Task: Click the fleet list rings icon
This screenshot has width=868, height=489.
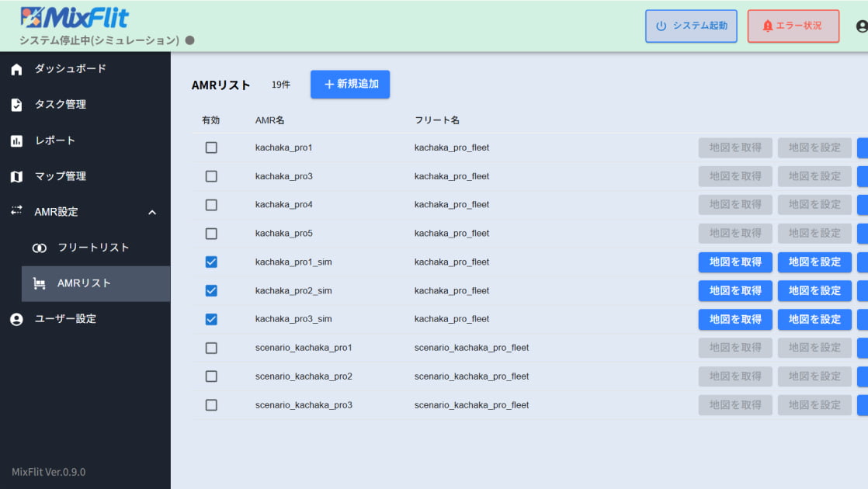Action: coord(40,248)
